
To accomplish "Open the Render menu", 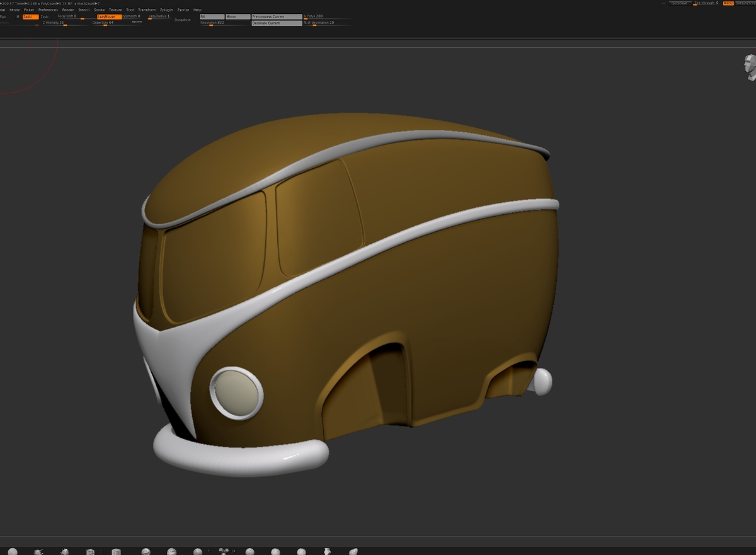I will pos(68,10).
